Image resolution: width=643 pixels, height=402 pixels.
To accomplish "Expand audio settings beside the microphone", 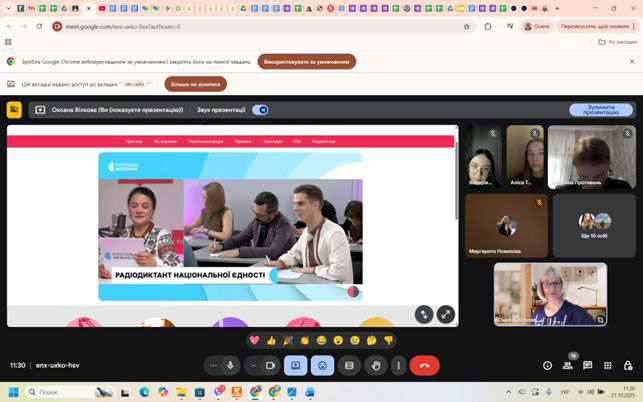I will [213, 366].
